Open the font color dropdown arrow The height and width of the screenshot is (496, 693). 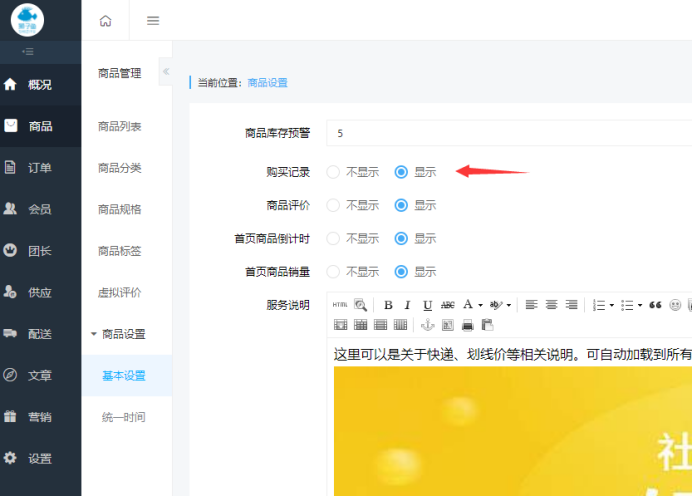[480, 305]
